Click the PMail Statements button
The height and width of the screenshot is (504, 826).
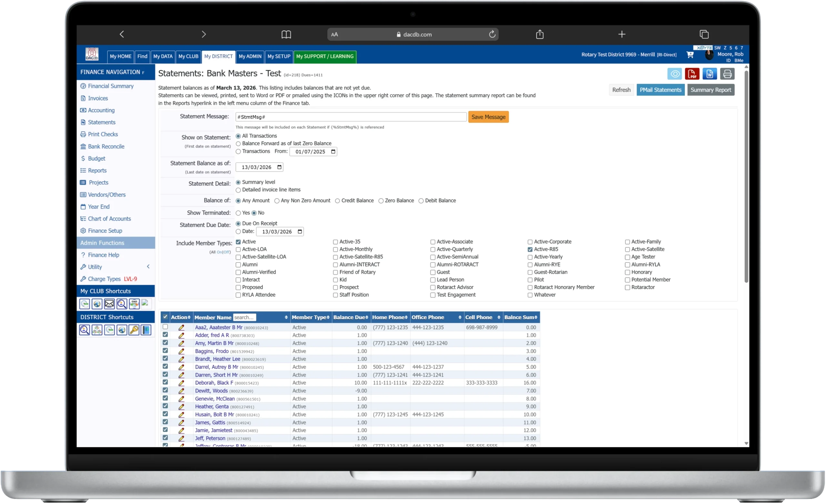(660, 90)
